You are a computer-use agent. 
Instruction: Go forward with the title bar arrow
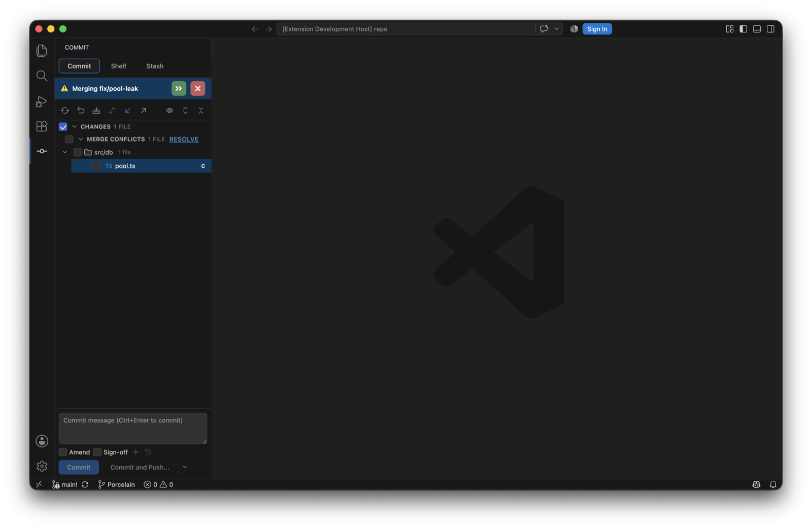coord(268,29)
